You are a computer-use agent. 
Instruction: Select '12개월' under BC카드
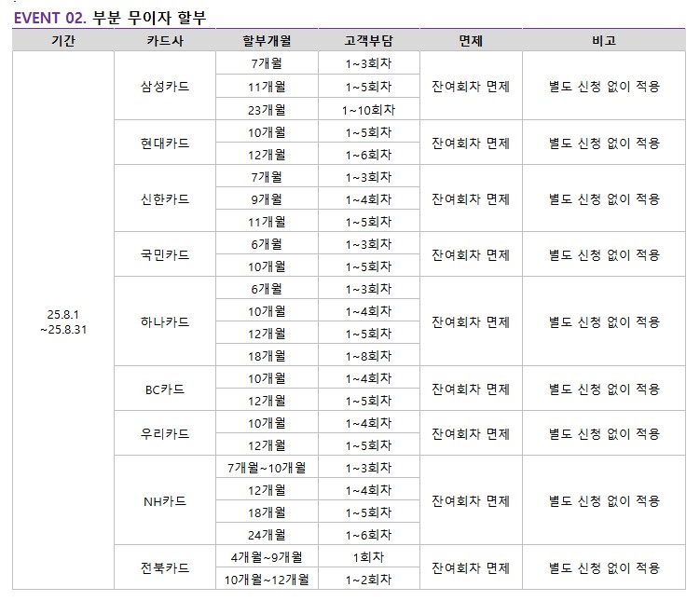tap(267, 401)
